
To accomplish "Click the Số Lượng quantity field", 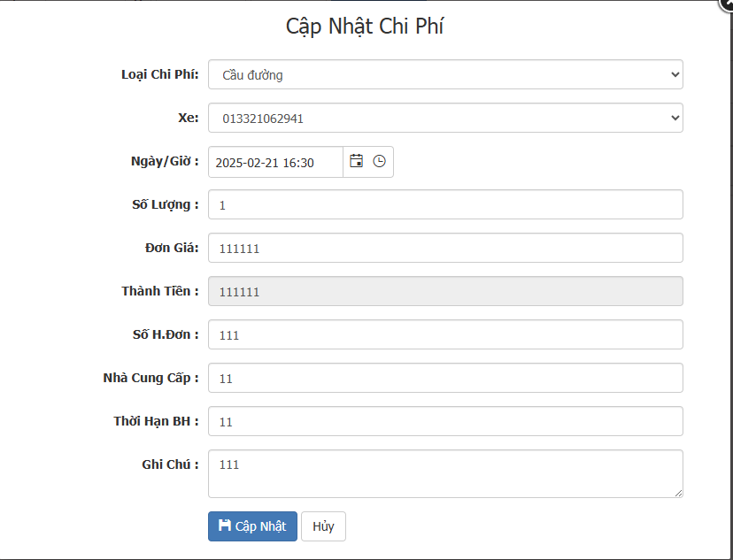I will [x=445, y=204].
